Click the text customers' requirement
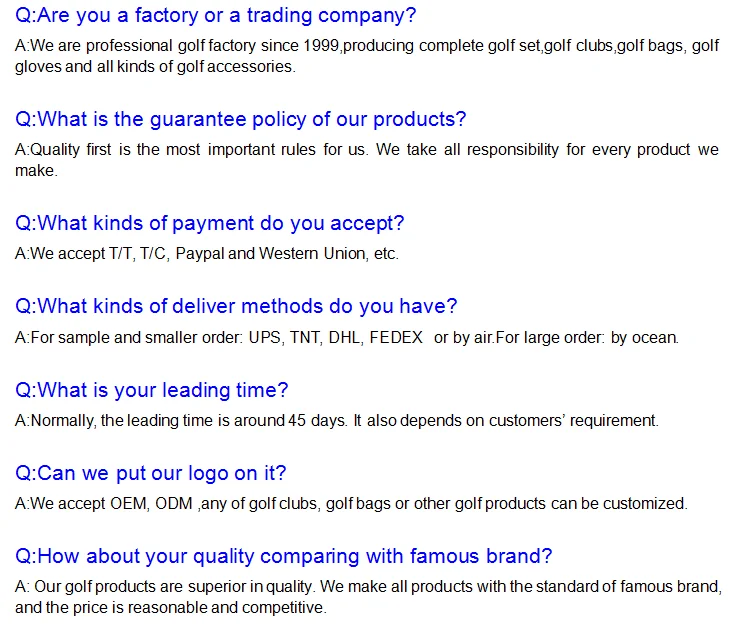The height and width of the screenshot is (636, 739). (573, 421)
